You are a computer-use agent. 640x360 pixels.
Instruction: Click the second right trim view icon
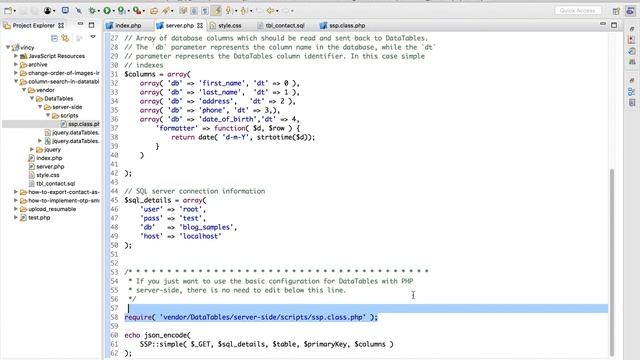(632, 40)
